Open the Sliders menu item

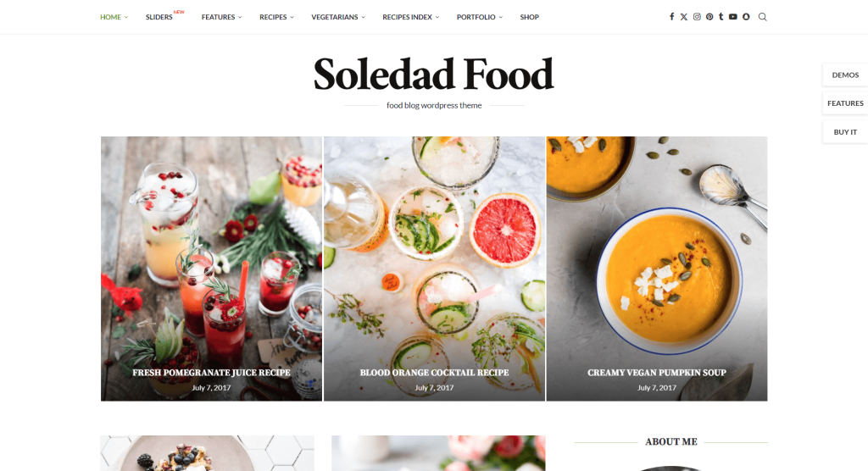click(x=159, y=17)
